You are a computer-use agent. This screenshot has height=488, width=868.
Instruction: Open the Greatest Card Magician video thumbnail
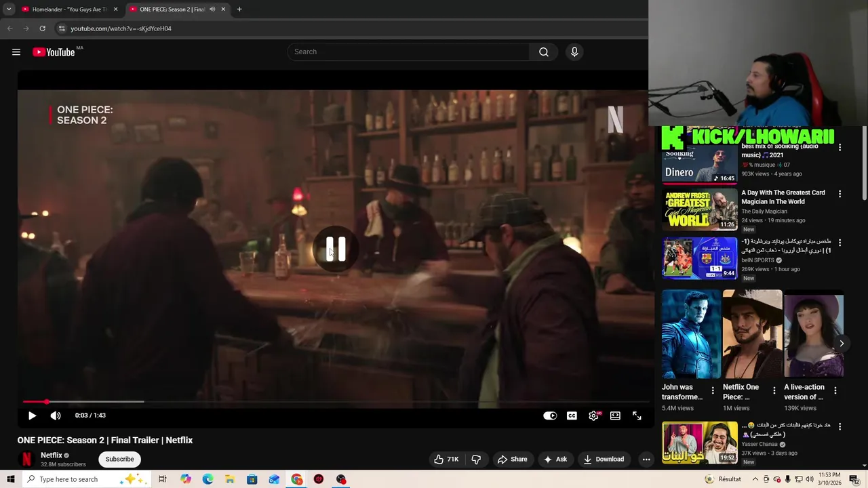699,209
